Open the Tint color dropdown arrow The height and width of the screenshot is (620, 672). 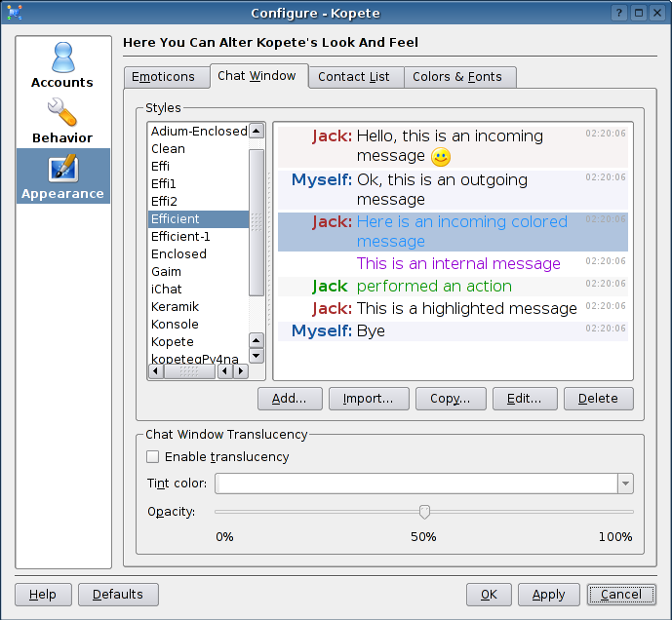click(625, 484)
